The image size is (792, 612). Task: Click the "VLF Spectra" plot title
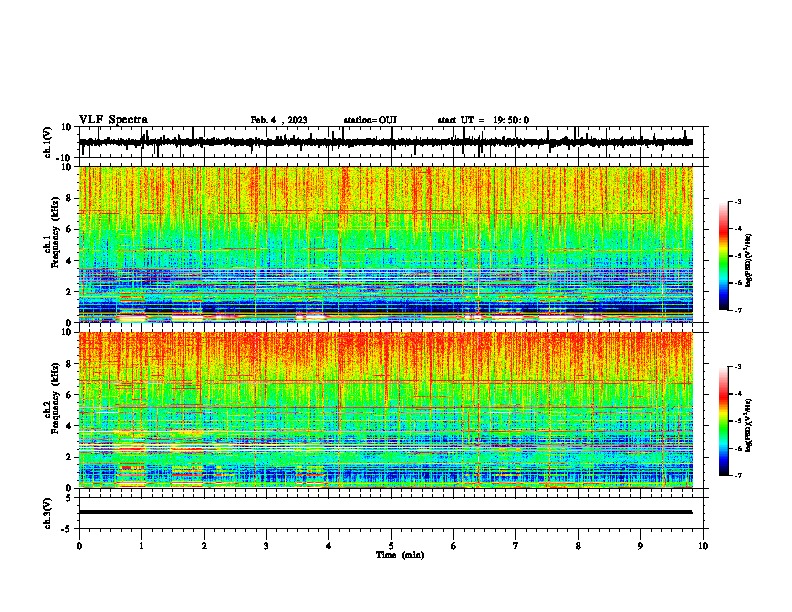coord(113,120)
